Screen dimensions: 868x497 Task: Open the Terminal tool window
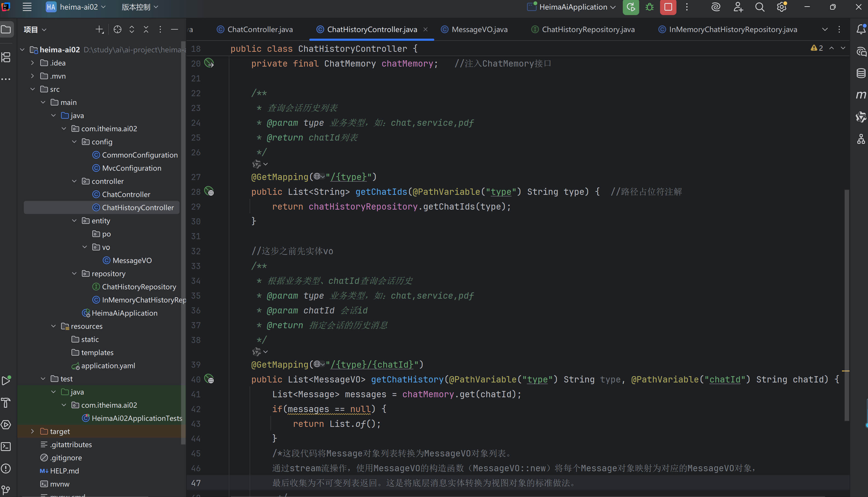tap(6, 447)
